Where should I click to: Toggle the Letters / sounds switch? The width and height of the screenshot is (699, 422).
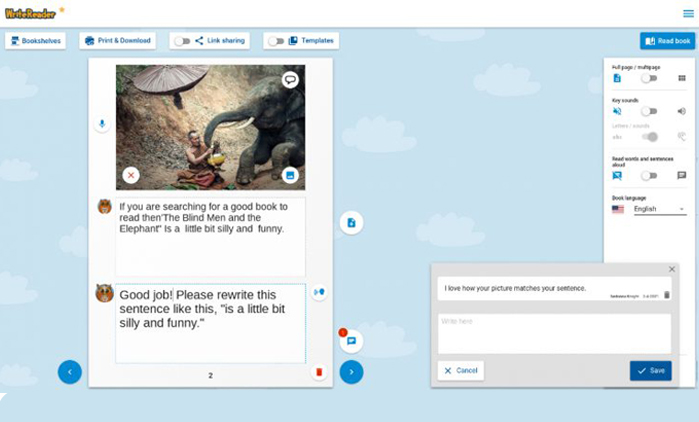coord(650,137)
